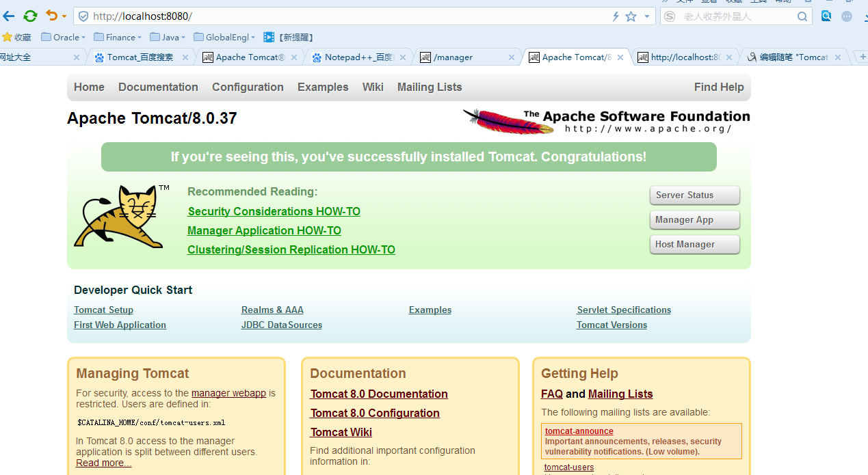The height and width of the screenshot is (475, 868).
Task: Click the security shield icon in the address bar
Action: pos(83,16)
